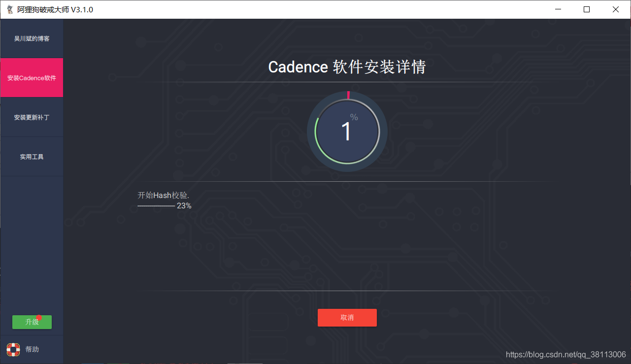
Task: Click the lifebuoy help icon
Action: pos(13,350)
